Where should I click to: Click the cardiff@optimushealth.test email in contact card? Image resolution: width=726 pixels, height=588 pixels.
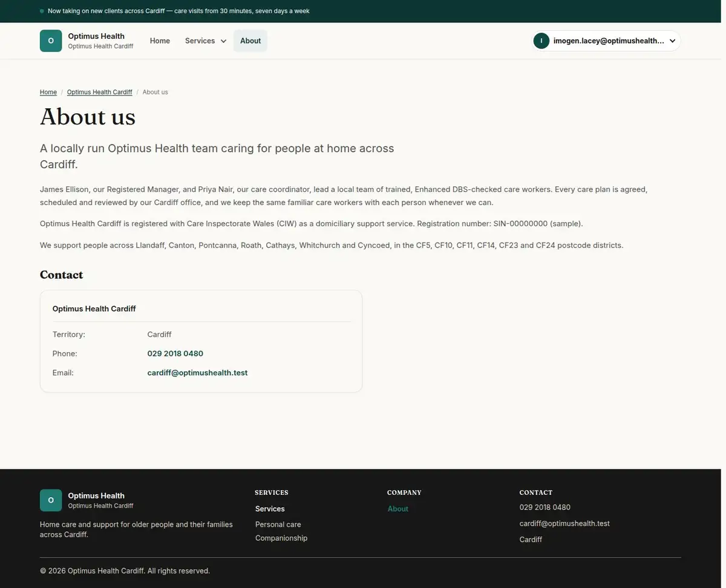tap(197, 373)
